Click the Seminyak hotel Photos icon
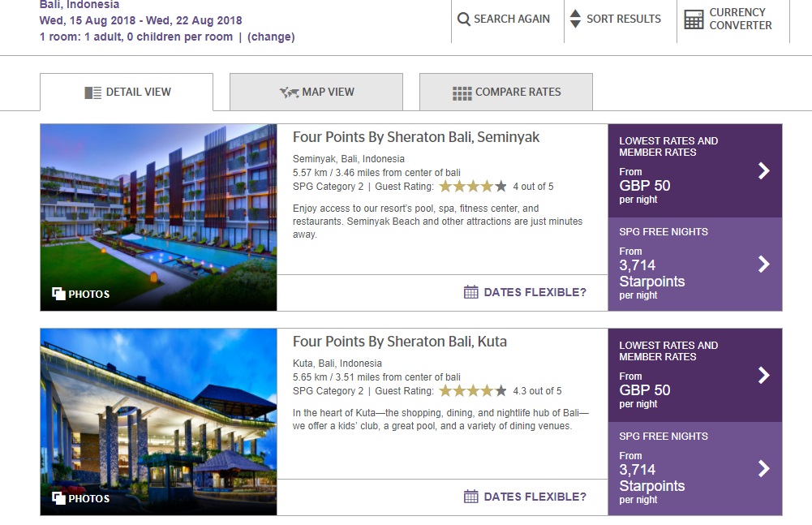Viewport: 812px width, 525px height. click(x=58, y=294)
